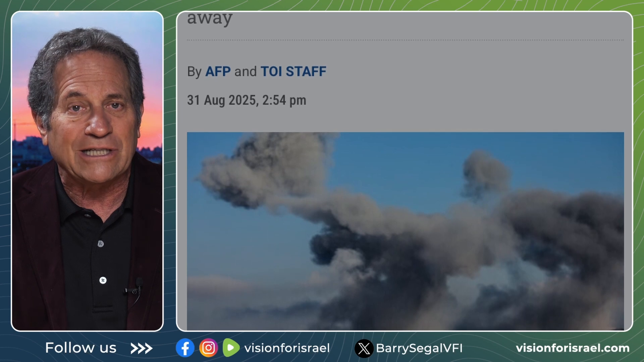Click the Follow us label
644x362 pixels.
[x=81, y=348]
